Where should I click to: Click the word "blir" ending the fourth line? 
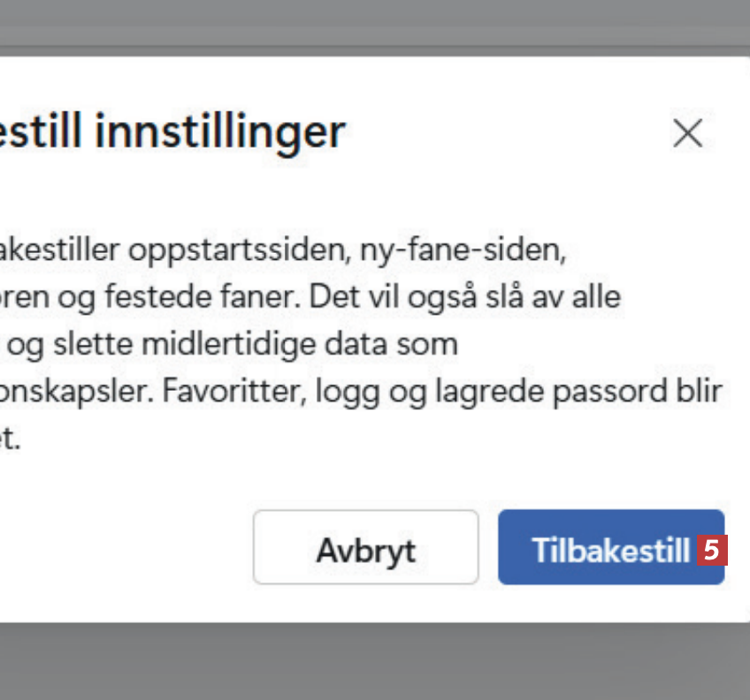(700, 390)
